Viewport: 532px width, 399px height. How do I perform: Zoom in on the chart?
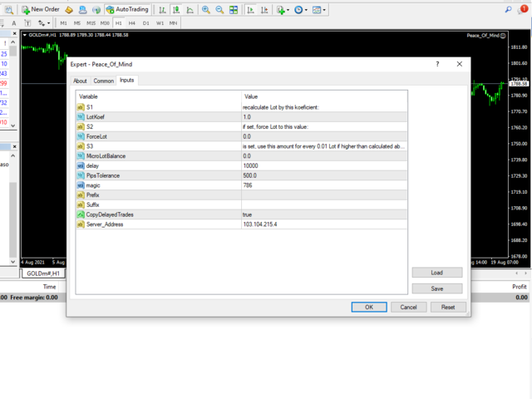coord(205,10)
